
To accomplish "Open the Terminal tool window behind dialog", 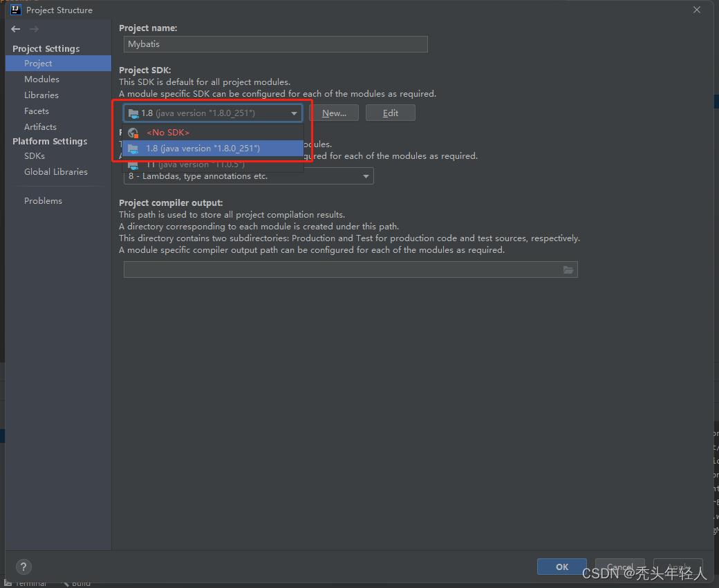I will pos(26,583).
